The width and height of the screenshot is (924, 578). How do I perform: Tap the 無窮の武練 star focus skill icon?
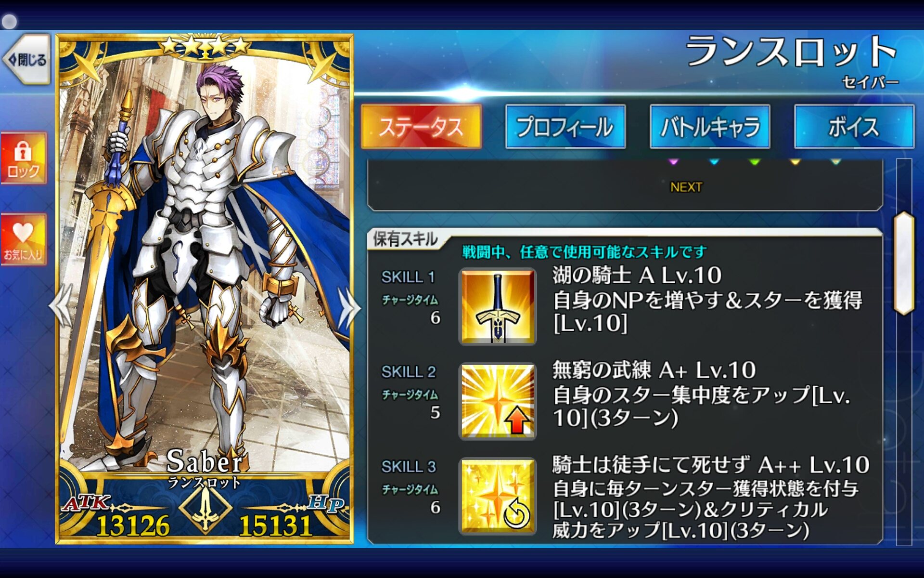[x=498, y=401]
